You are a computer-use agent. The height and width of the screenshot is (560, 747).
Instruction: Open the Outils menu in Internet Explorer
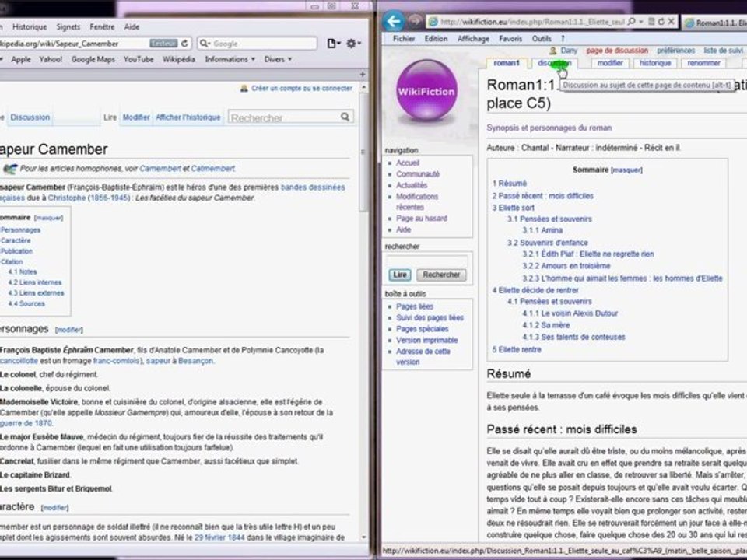(542, 39)
